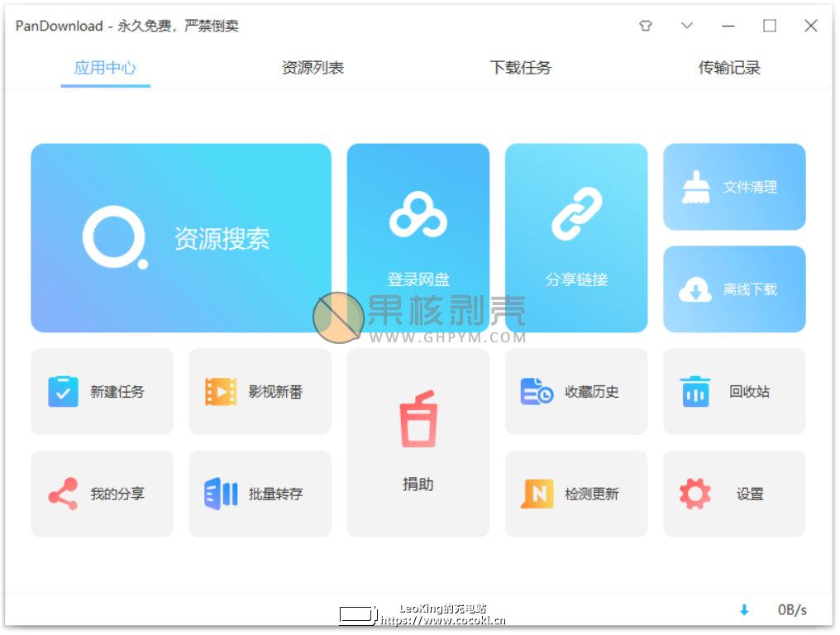The height and width of the screenshot is (635, 840).
Task: Open the 传输记录 tab
Action: click(x=729, y=68)
